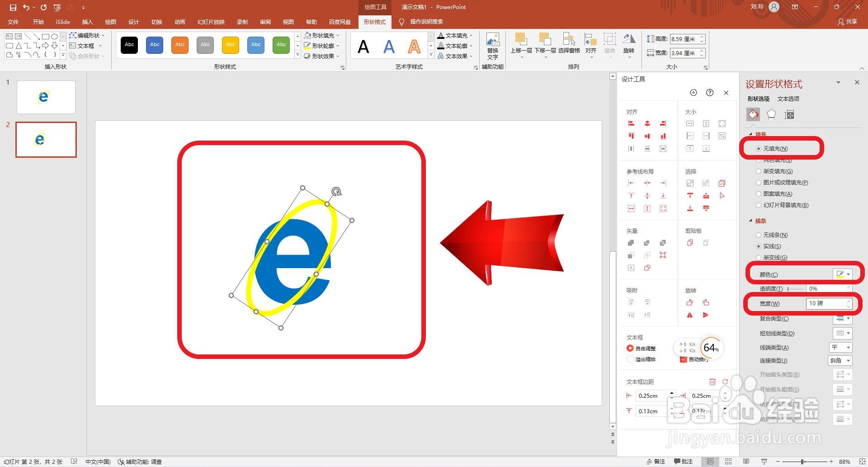This screenshot has height=467, width=868.
Task: Click the 批注 comments button
Action: pyautogui.click(x=683, y=462)
